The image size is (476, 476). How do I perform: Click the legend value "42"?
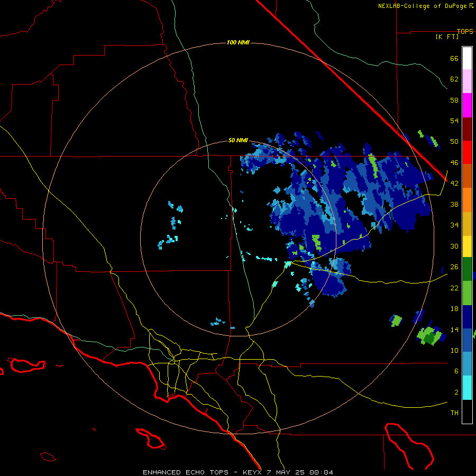click(454, 184)
